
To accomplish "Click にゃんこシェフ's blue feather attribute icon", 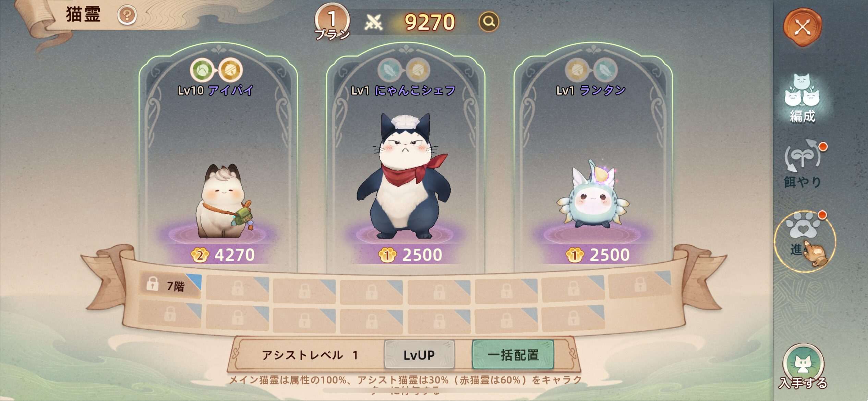I will coord(389,70).
